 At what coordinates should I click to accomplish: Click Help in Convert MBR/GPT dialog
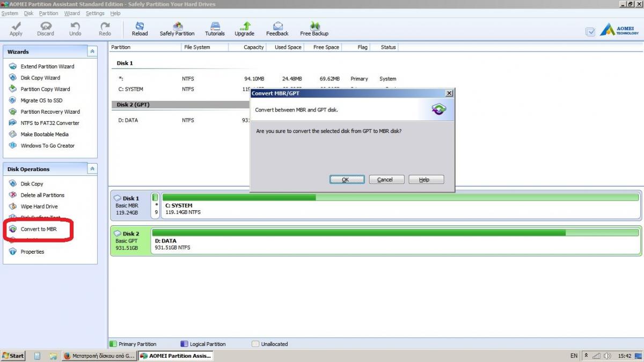(426, 180)
